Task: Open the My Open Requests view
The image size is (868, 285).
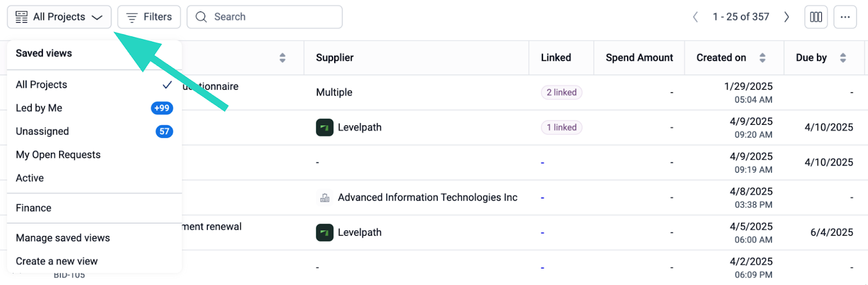Action: tap(58, 155)
